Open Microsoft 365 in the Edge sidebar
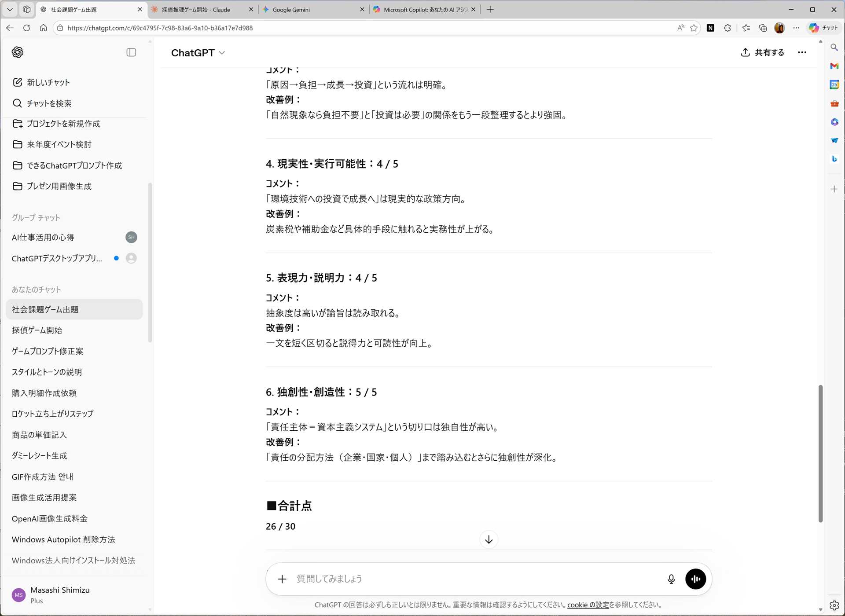Screen dimensions: 845x616 coord(834,122)
